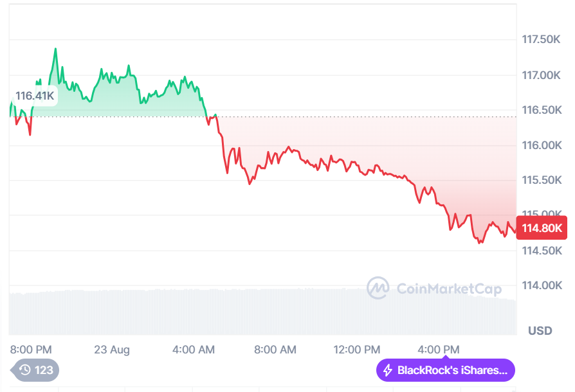Image resolution: width=575 pixels, height=392 pixels.
Task: Click the 116.41K price marker label
Action: pyautogui.click(x=34, y=95)
